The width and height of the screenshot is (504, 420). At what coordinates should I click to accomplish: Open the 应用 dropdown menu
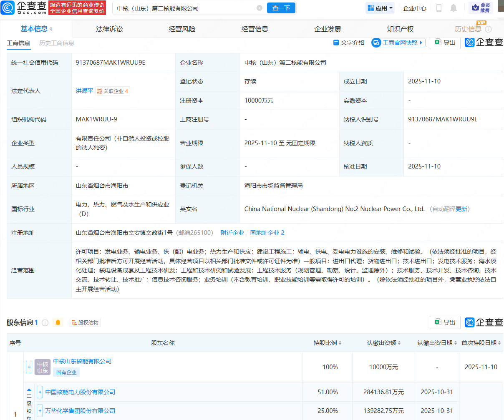coord(380,8)
